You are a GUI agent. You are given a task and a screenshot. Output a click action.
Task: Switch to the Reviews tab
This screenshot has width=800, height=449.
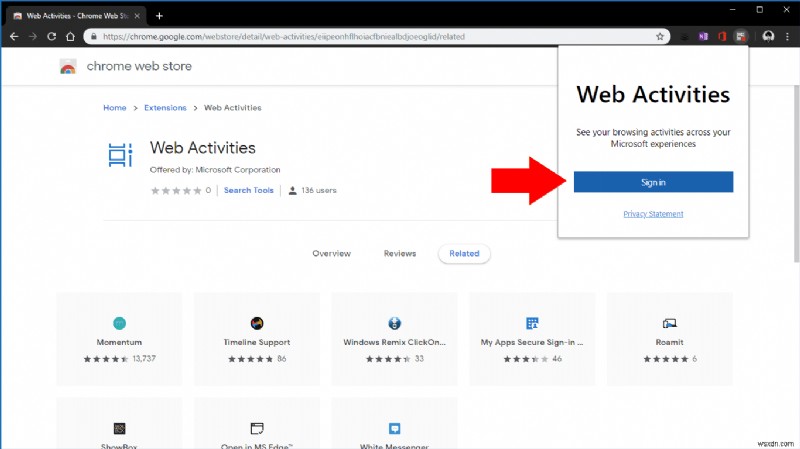pos(400,254)
